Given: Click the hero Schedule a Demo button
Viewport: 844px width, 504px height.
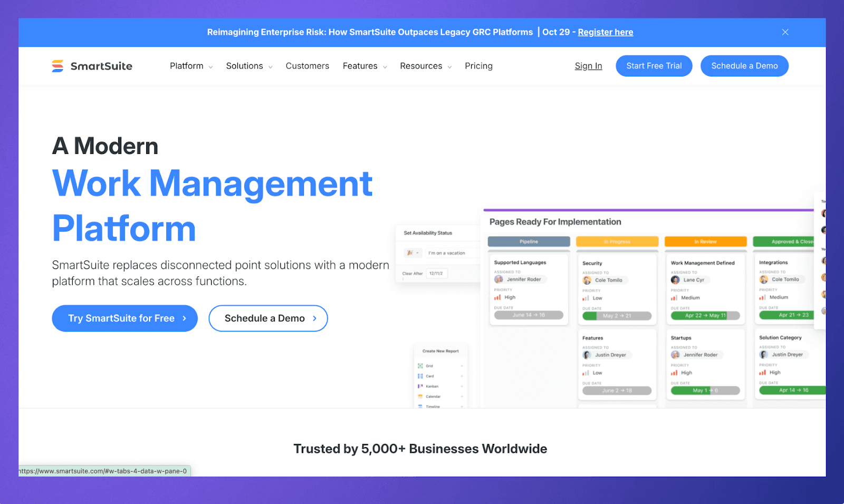Looking at the screenshot, I should click(x=268, y=318).
